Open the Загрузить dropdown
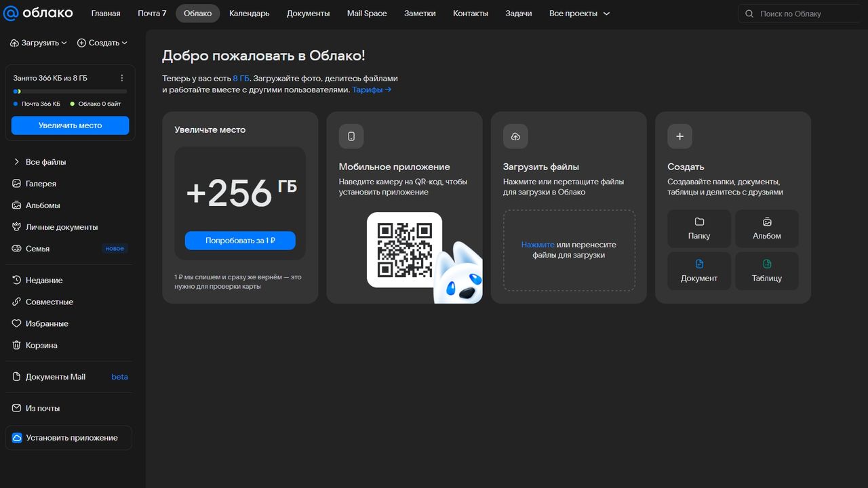Screen dimensions: 868x488 (x=39, y=43)
